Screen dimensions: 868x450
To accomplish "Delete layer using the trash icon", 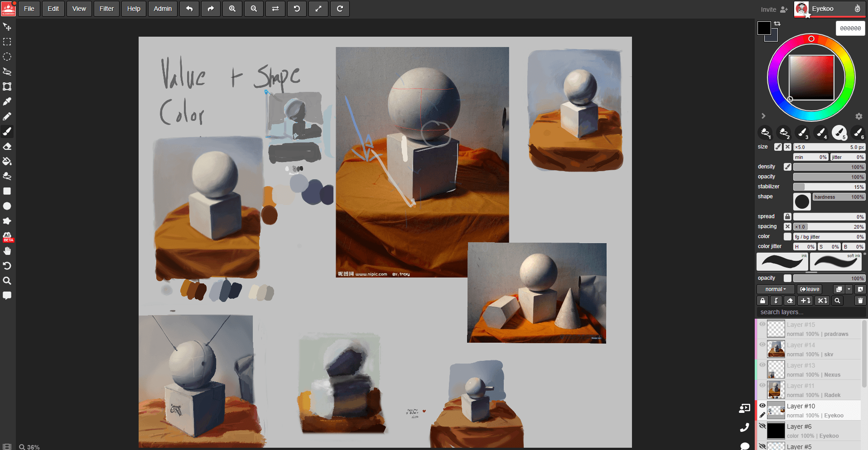I will [860, 301].
